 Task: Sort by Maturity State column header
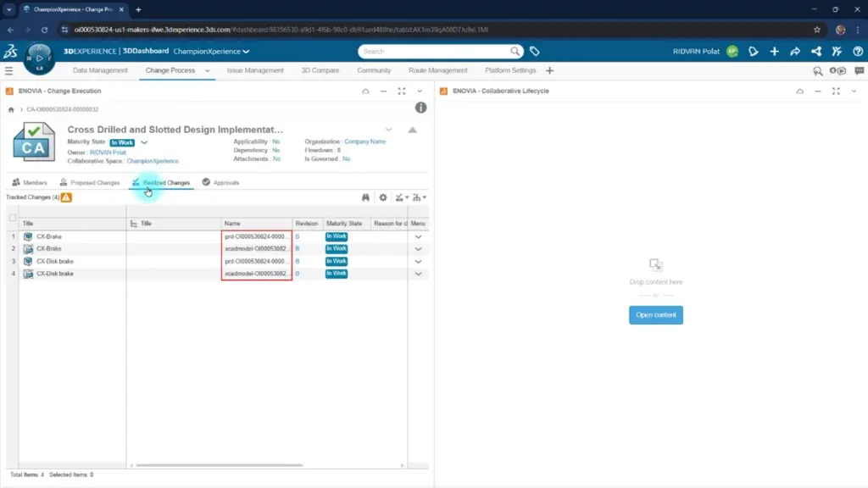pos(344,224)
